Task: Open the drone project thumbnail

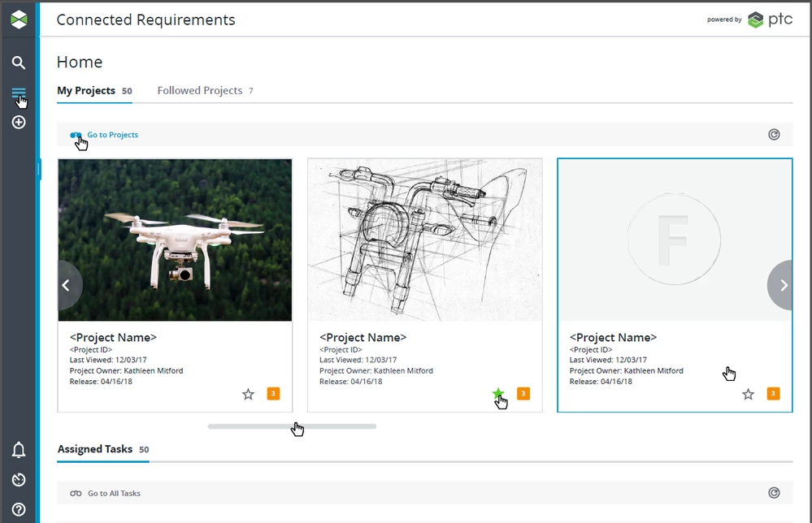Action: coord(175,240)
